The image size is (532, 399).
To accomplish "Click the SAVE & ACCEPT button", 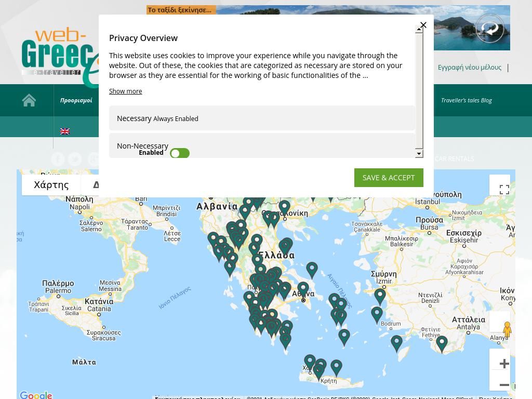I will [x=389, y=178].
